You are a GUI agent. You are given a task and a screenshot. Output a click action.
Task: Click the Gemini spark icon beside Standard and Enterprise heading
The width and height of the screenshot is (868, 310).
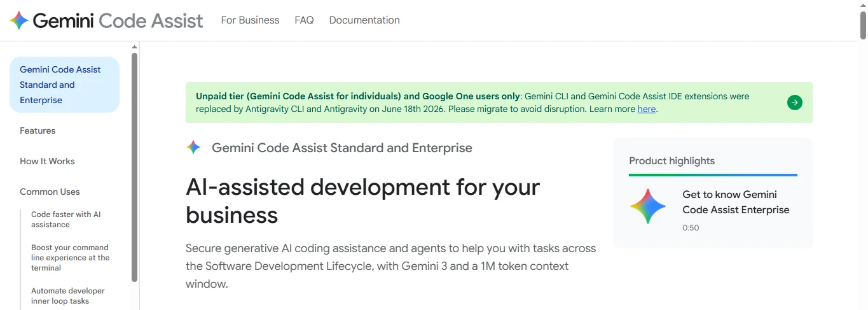pyautogui.click(x=193, y=148)
